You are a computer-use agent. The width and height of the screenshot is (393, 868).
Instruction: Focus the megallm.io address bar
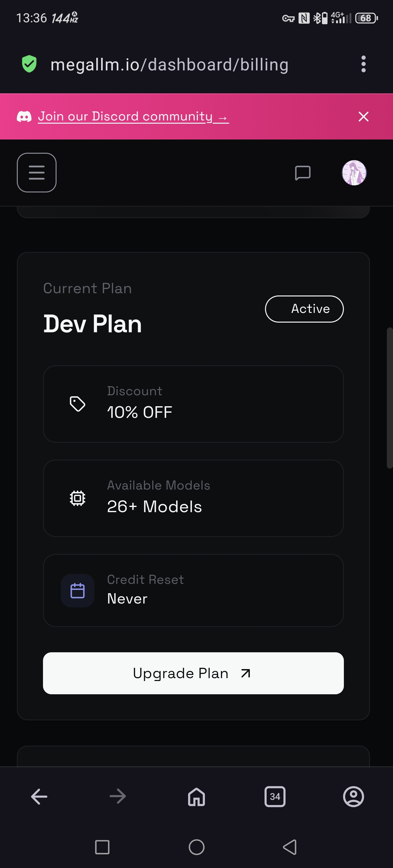click(x=169, y=65)
